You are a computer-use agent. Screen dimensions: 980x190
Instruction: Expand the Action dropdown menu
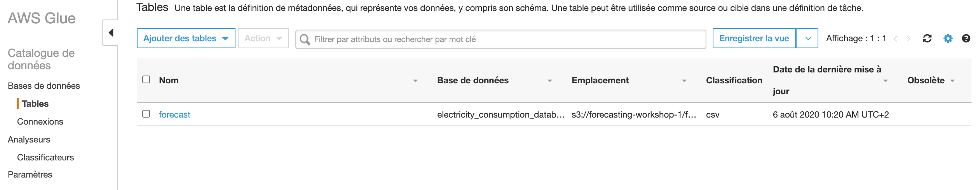click(x=263, y=38)
